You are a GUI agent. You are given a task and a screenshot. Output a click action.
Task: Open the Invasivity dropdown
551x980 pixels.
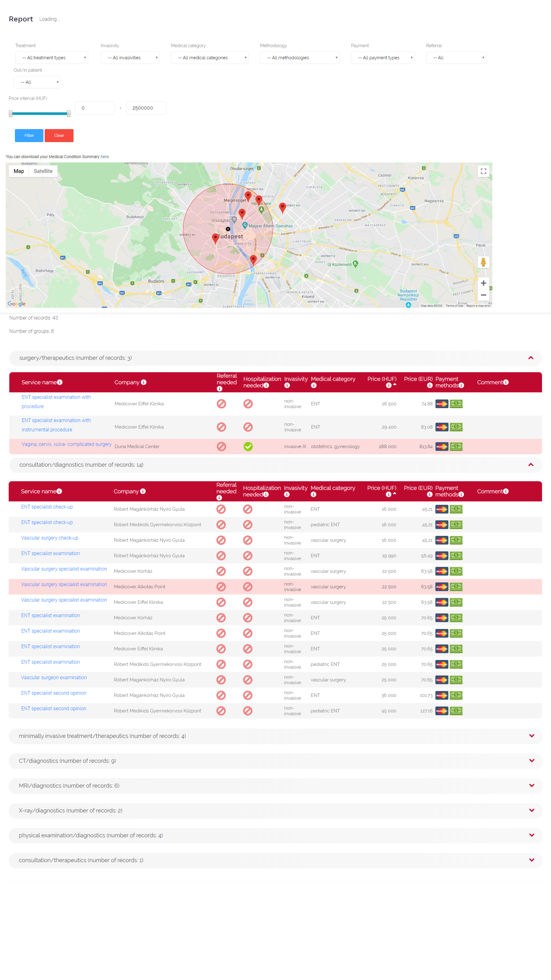pyautogui.click(x=130, y=58)
